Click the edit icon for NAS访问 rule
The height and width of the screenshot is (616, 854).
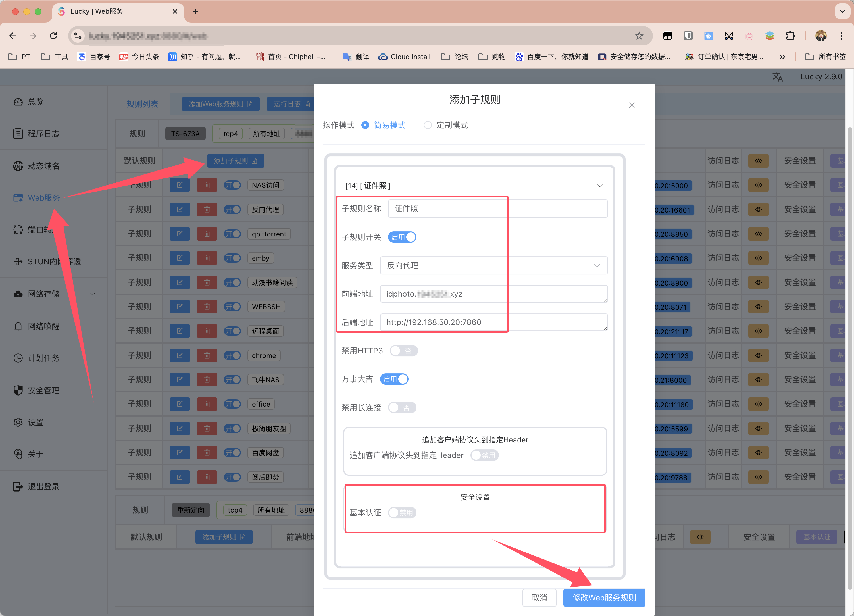(x=180, y=185)
